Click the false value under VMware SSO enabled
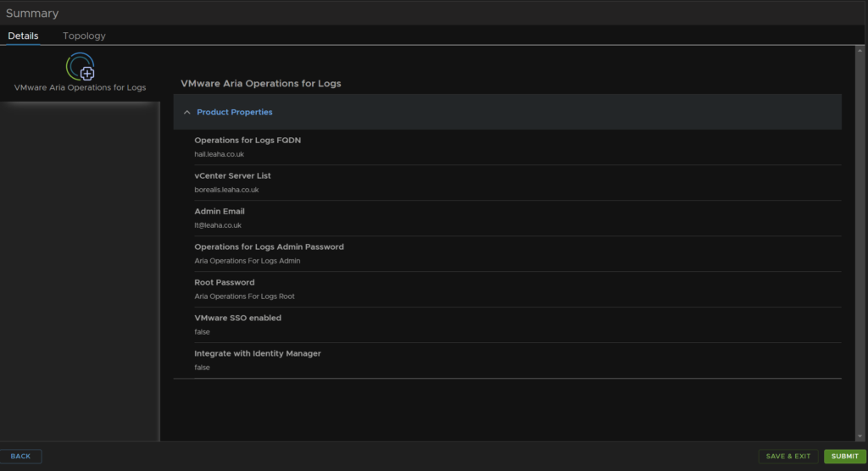868x471 pixels. [202, 332]
